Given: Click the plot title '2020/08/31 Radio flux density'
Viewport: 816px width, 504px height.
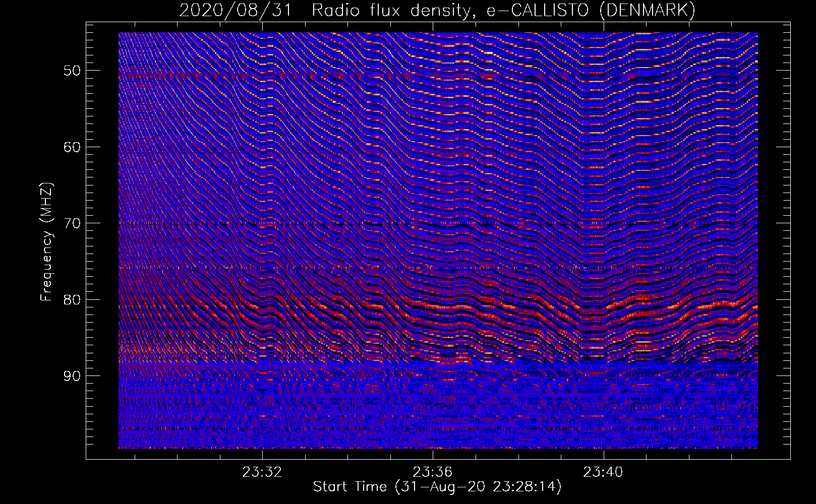Looking at the screenshot, I should pos(437,11).
